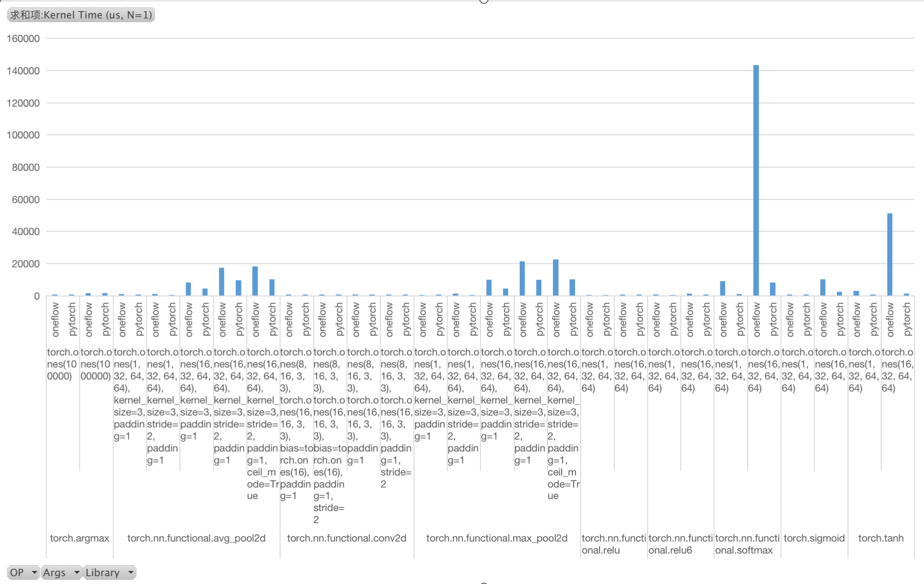Image resolution: width=924 pixels, height=584 pixels.
Task: Click the torch.nn.functional.relu6 group label
Action: click(x=680, y=543)
